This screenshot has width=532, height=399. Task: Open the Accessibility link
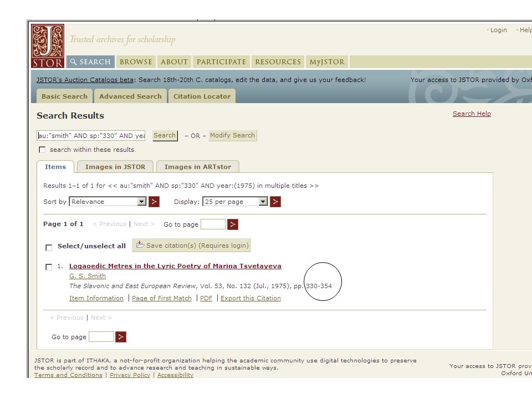coord(175,375)
